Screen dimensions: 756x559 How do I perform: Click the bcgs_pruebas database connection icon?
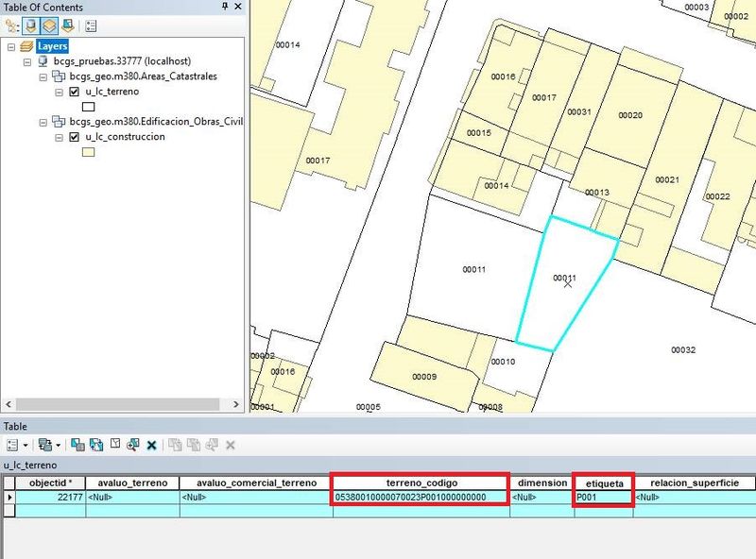tap(43, 61)
